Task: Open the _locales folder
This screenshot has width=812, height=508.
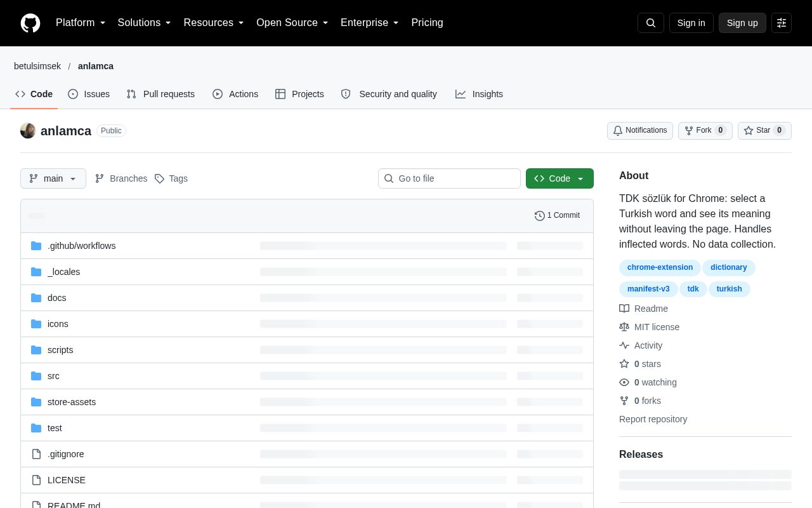Action: point(63,272)
